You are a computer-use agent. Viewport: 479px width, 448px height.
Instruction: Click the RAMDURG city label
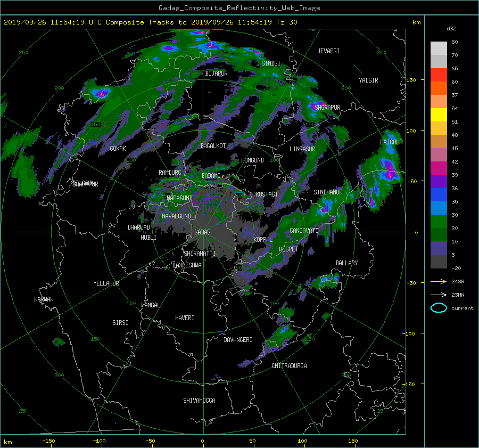click(x=170, y=173)
